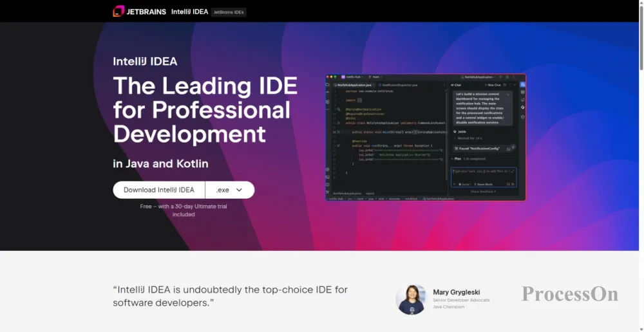The width and height of the screenshot is (644, 332).
Task: Open the IntelliJ IDEA header link
Action: click(190, 12)
